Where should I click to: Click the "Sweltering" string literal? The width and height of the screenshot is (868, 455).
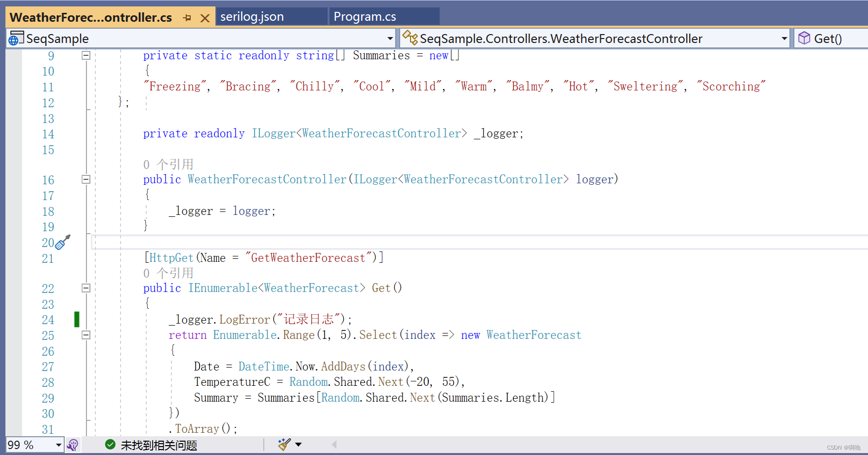point(645,86)
